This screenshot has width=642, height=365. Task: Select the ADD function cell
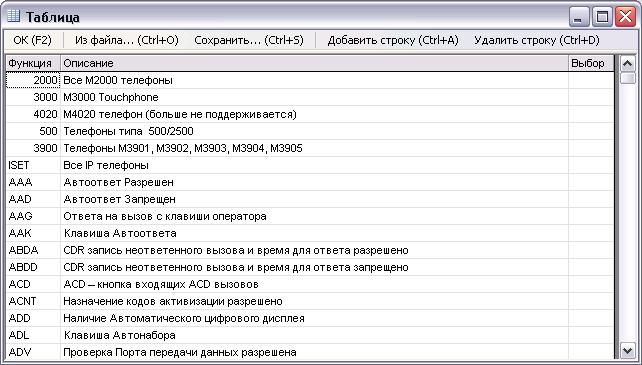33,318
